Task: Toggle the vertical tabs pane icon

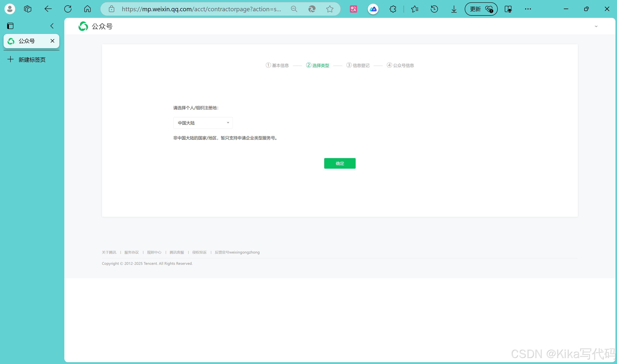Action: click(x=10, y=26)
